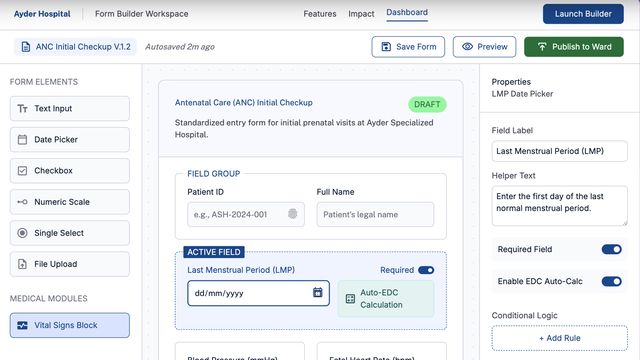Click the DRAFT status badge

[x=427, y=104]
